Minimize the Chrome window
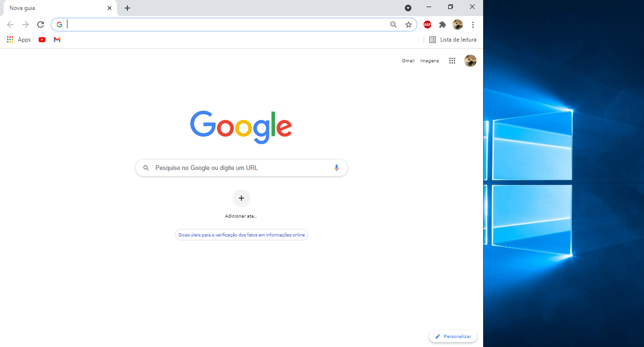 click(429, 7)
